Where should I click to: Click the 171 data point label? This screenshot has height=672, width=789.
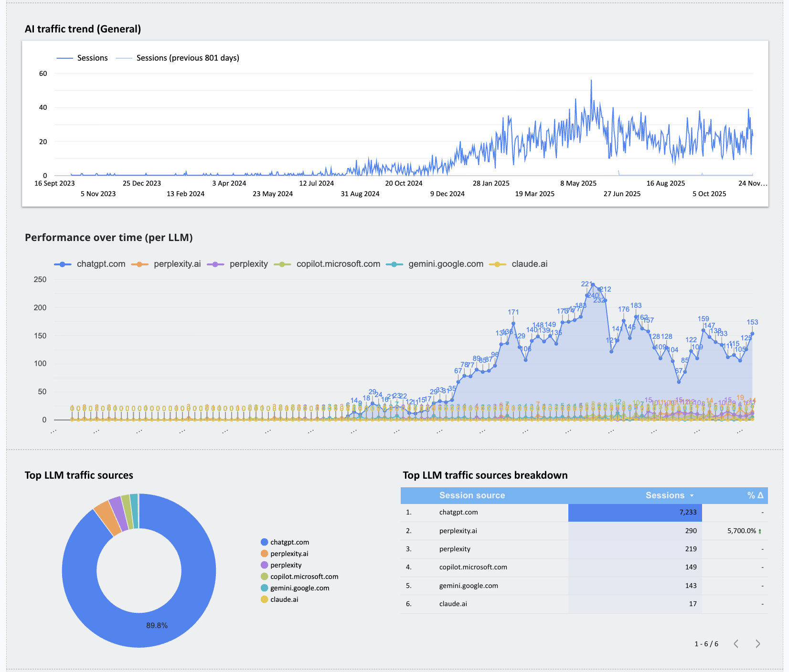pos(513,312)
